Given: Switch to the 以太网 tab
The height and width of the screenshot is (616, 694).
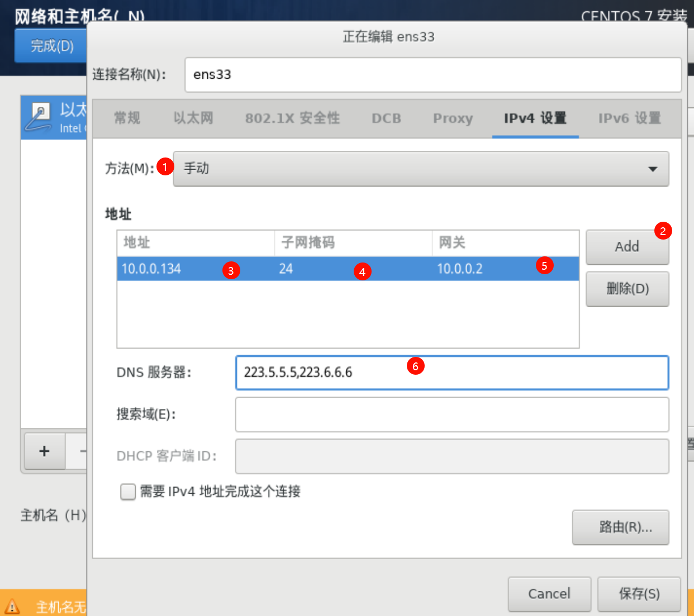Looking at the screenshot, I should tap(193, 118).
